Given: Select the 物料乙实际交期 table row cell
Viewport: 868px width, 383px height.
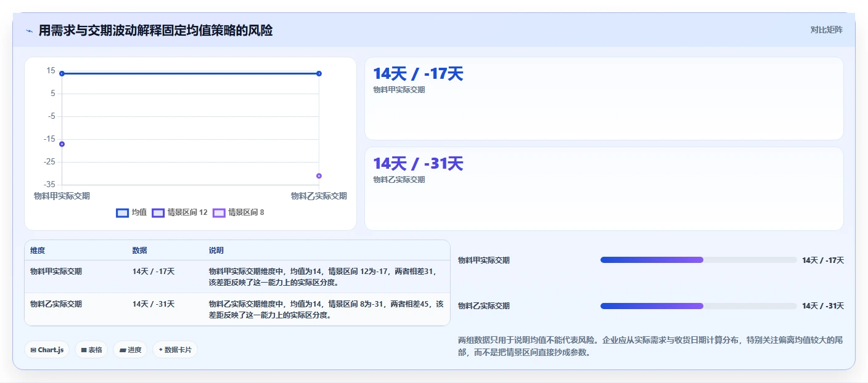Looking at the screenshot, I should tap(56, 304).
